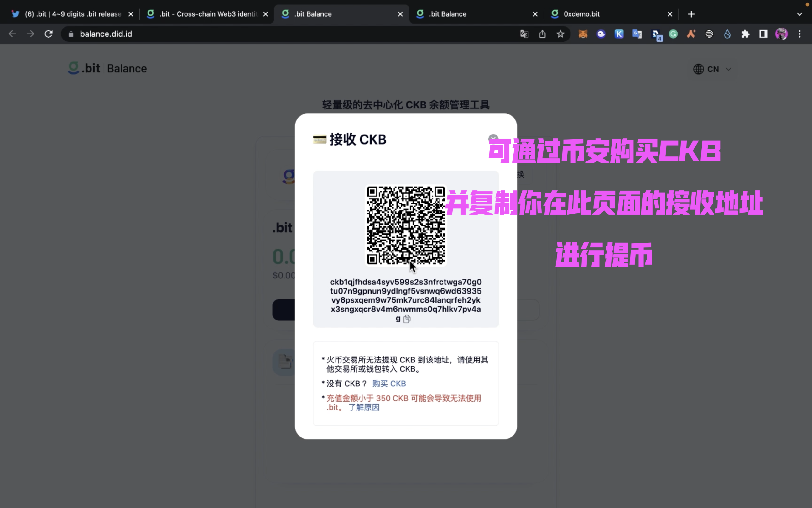Open the 了解原因 link
Image resolution: width=812 pixels, height=508 pixels.
tap(364, 407)
